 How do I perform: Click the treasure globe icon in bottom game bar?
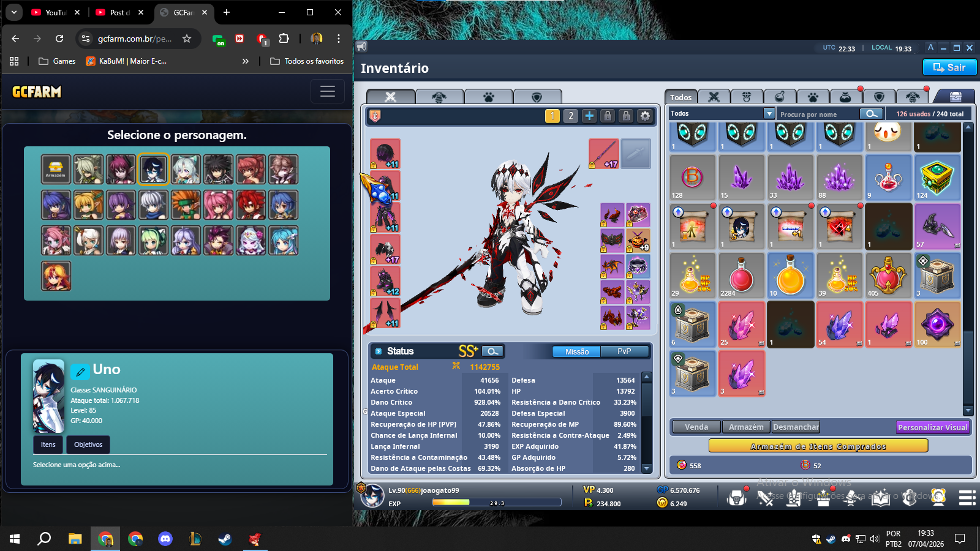938,497
